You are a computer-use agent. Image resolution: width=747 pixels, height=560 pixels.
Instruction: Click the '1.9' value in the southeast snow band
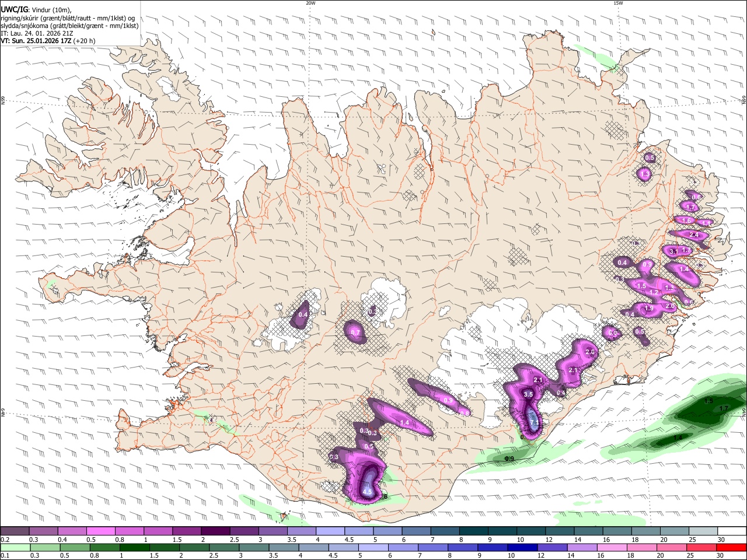click(648, 309)
